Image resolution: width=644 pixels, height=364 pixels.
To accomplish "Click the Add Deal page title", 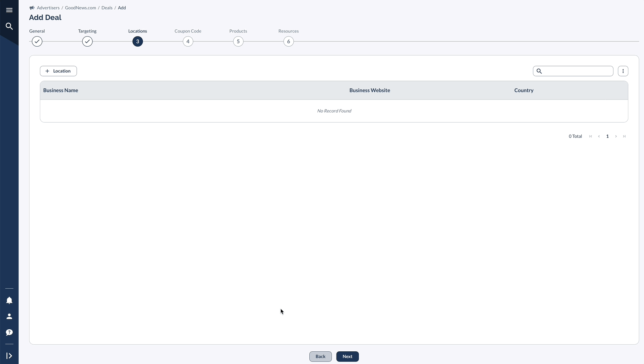I will click(45, 18).
